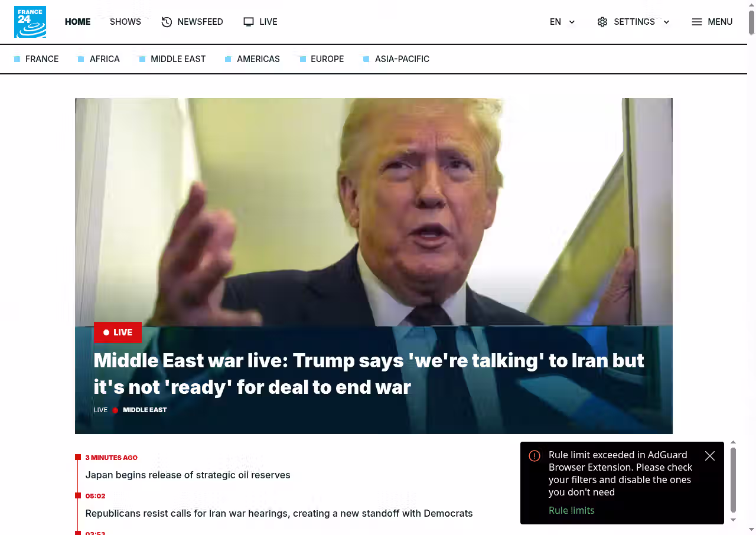Viewport: 756px width, 535px height.
Task: Click the red LIVE badge on headline
Action: 118,332
